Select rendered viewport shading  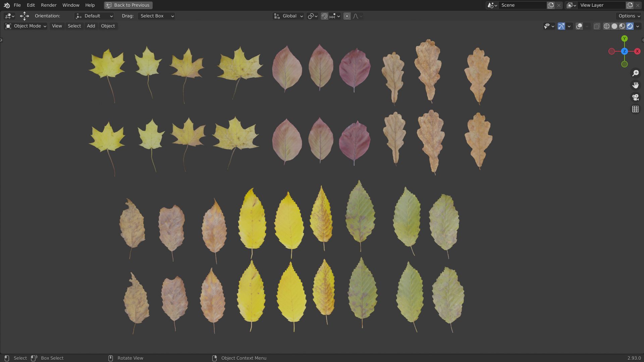tap(630, 26)
